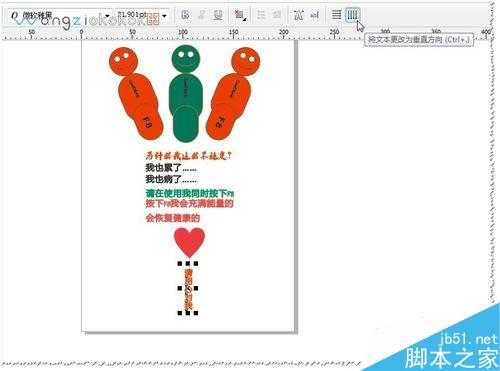500x371 pixels.
Task: Expand the font name dropdown
Action: click(x=107, y=16)
